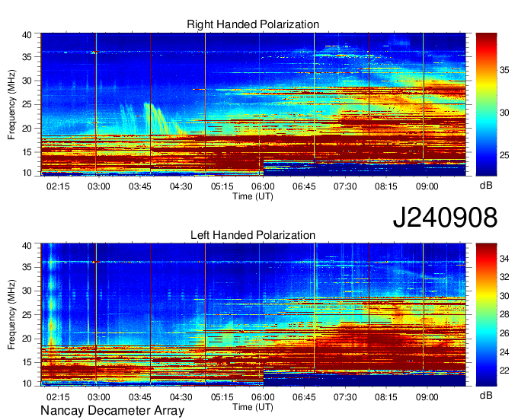Screen dimensions: 518x420
Task: Click the "06:45" time tick of bottom plot
Action: (x=304, y=396)
